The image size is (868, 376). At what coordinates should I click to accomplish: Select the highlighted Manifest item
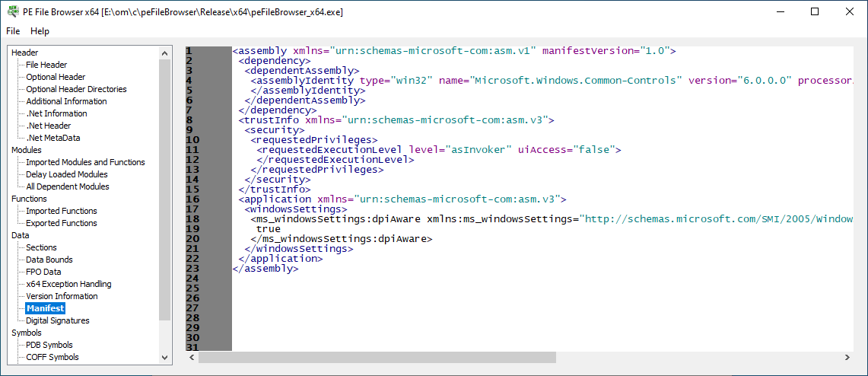click(x=46, y=308)
